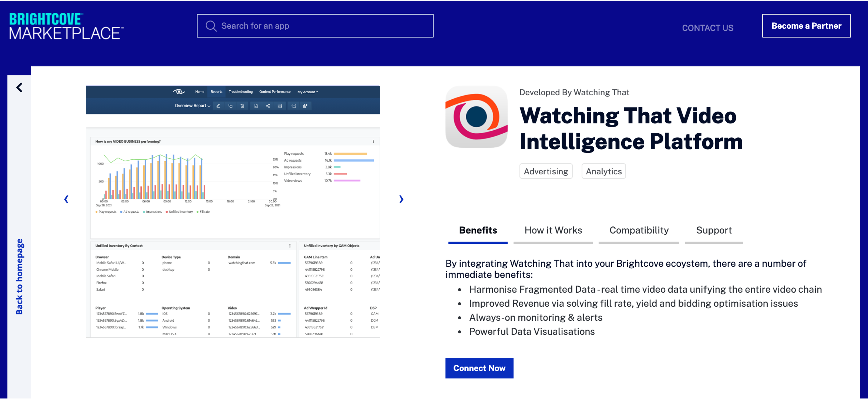Click the trash delete report icon
The width and height of the screenshot is (868, 399).
click(x=242, y=106)
